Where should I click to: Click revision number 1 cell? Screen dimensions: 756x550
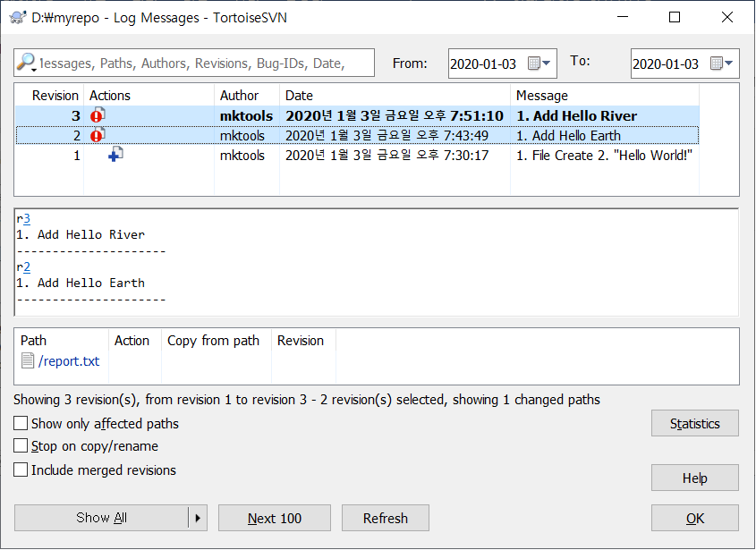coord(77,156)
